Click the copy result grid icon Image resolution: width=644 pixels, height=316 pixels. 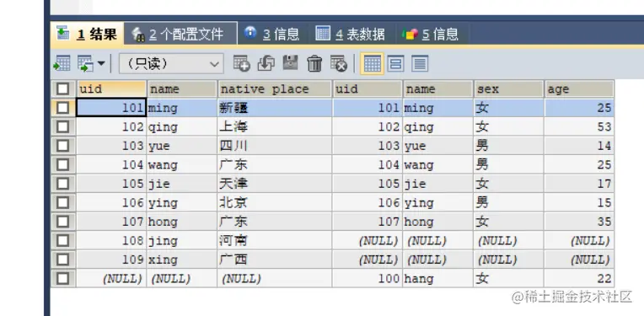click(85, 63)
